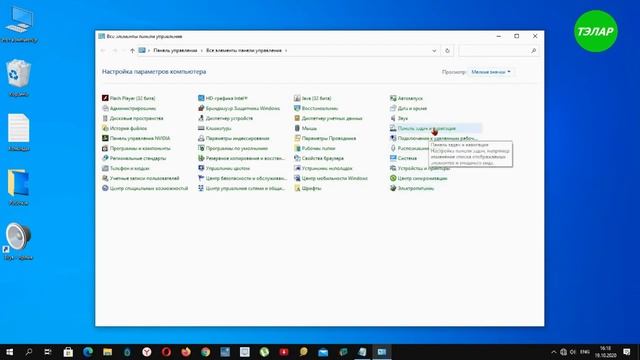The height and width of the screenshot is (360, 640).
Task: Open Брандмауэр Защитника Windows
Action: (x=239, y=108)
